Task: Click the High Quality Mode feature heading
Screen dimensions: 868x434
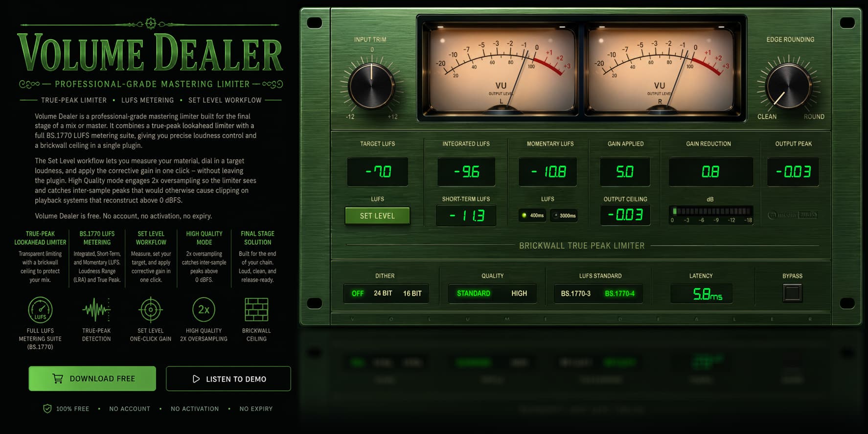Action: (204, 238)
